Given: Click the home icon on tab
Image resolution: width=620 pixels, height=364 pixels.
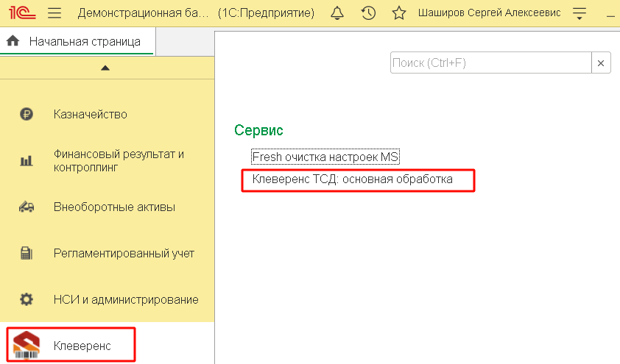Looking at the screenshot, I should [x=13, y=40].
